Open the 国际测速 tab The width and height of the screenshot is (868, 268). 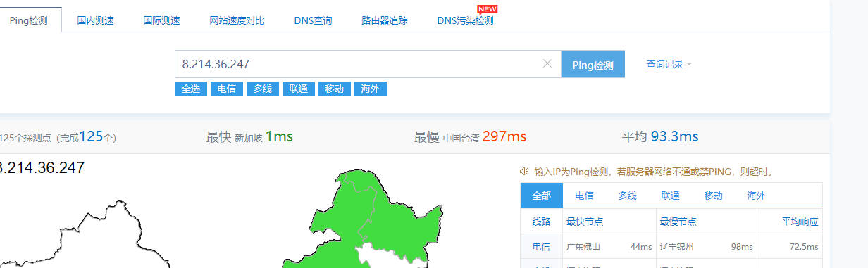tap(161, 20)
